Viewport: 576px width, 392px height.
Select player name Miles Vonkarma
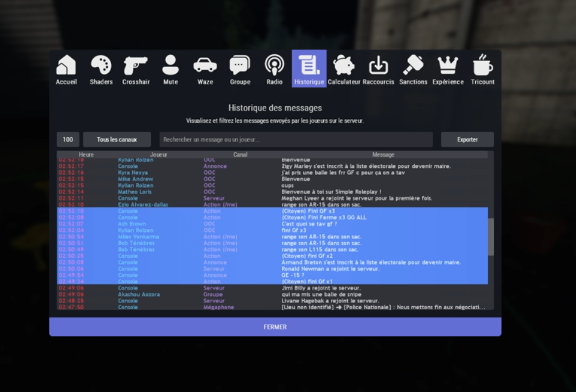coord(138,237)
